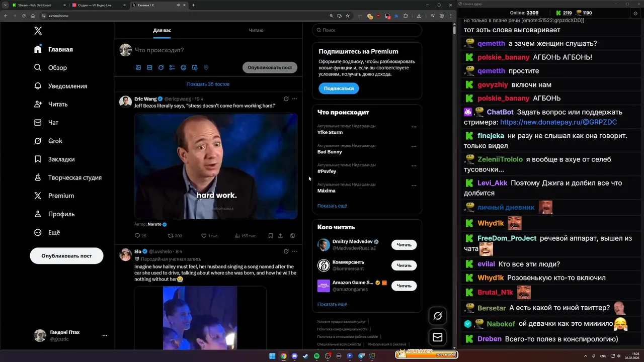
Task: Open Grok icon in composer
Action: tap(161, 67)
